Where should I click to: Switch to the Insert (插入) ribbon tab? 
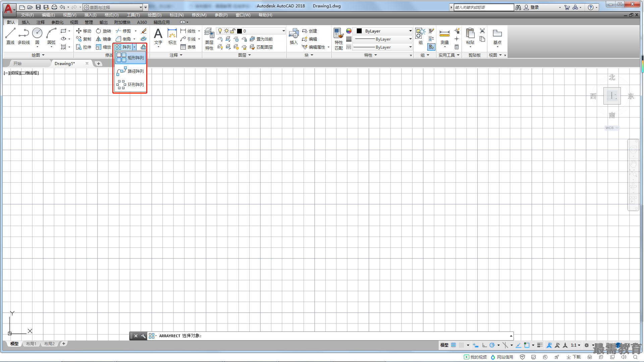(x=25, y=22)
